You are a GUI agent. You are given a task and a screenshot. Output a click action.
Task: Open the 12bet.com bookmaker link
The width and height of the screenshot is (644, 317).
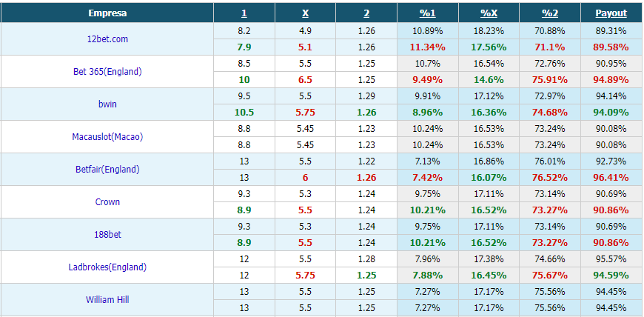107,39
